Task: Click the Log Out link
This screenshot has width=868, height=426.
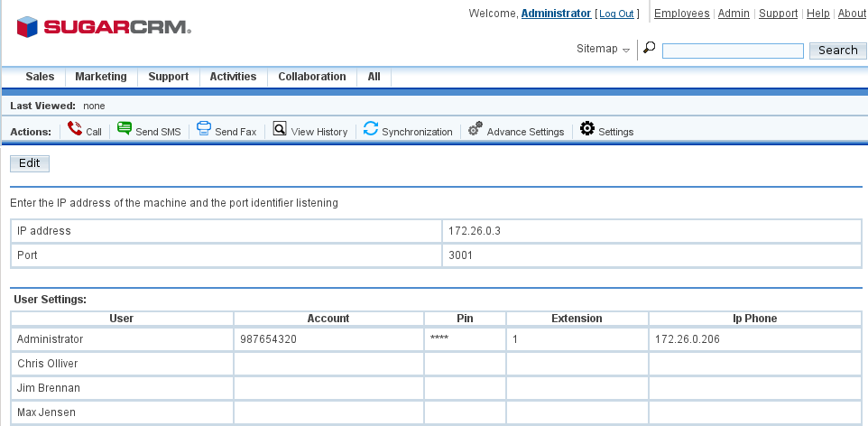Action: 617,14
